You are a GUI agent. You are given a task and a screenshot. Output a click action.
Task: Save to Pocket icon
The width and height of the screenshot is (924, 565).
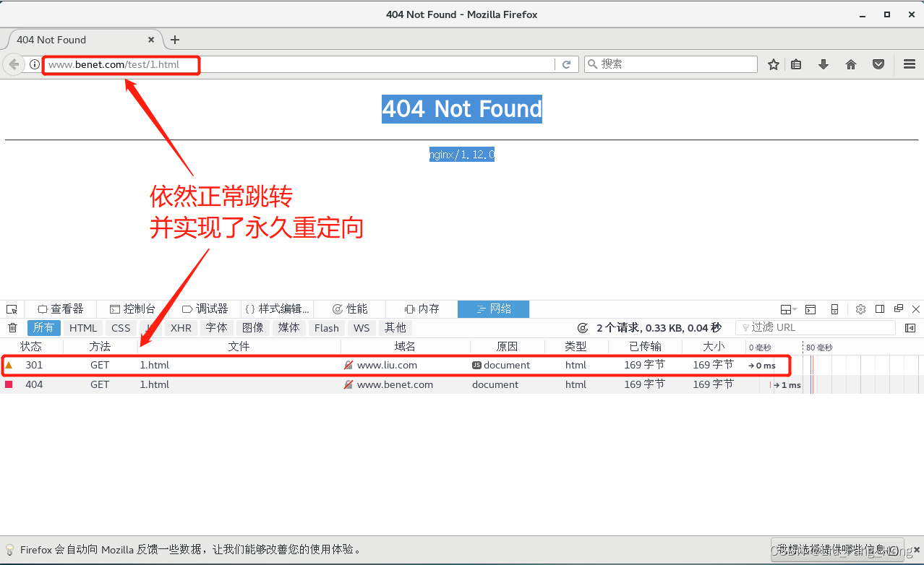(x=878, y=64)
